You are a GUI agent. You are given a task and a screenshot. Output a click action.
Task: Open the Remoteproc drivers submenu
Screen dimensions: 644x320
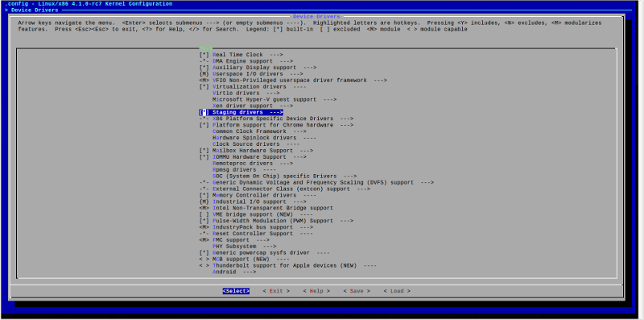pos(253,164)
